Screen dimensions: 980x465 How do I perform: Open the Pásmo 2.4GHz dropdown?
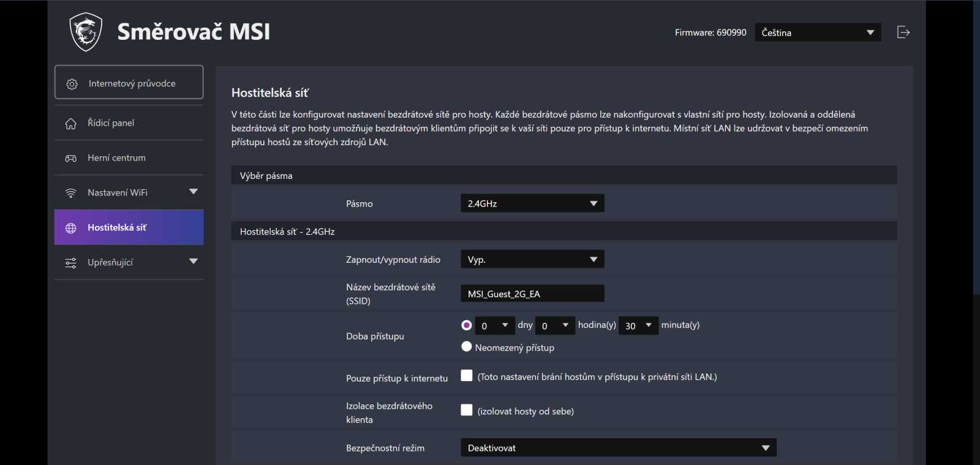(x=532, y=203)
